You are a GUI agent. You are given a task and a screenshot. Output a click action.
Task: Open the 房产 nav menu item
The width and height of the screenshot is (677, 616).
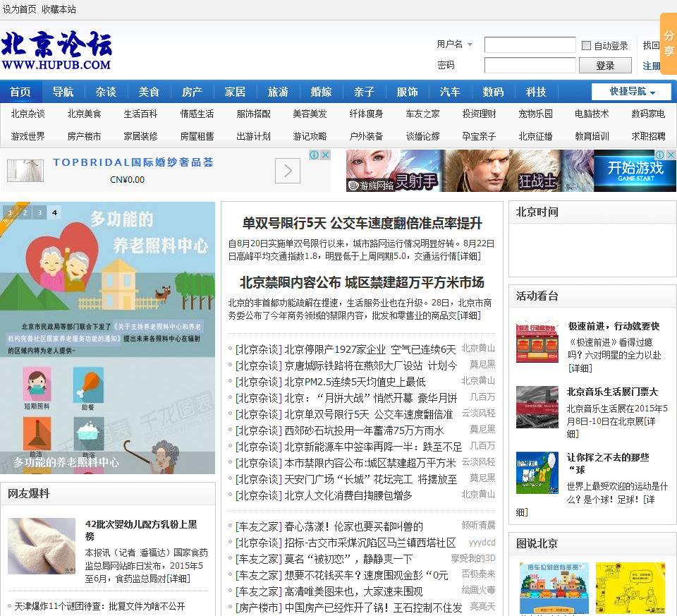[x=192, y=92]
